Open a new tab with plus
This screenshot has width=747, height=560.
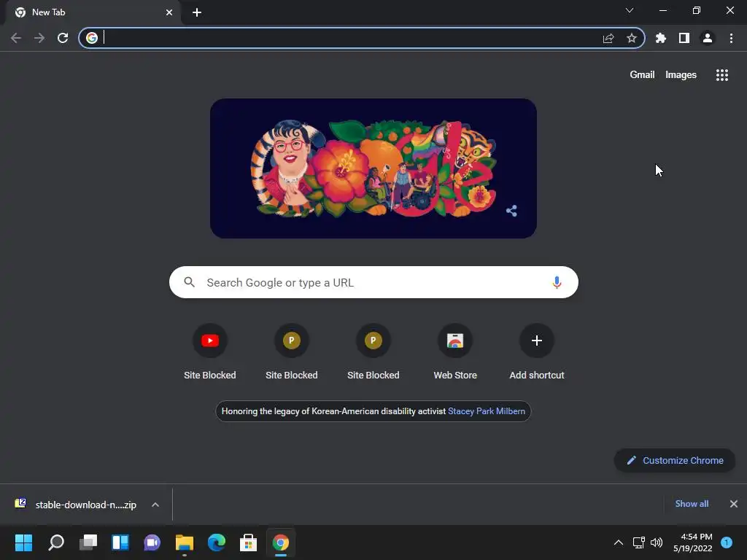tap(197, 12)
